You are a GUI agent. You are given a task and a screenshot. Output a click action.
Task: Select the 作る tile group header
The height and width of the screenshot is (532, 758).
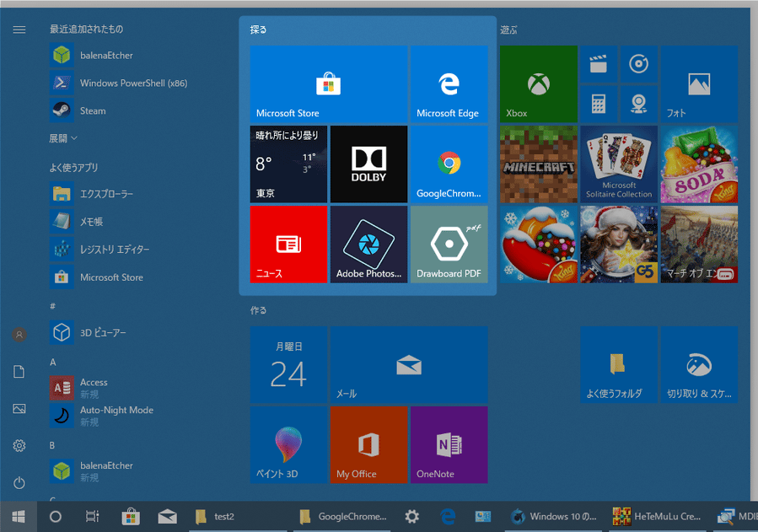[x=258, y=310]
